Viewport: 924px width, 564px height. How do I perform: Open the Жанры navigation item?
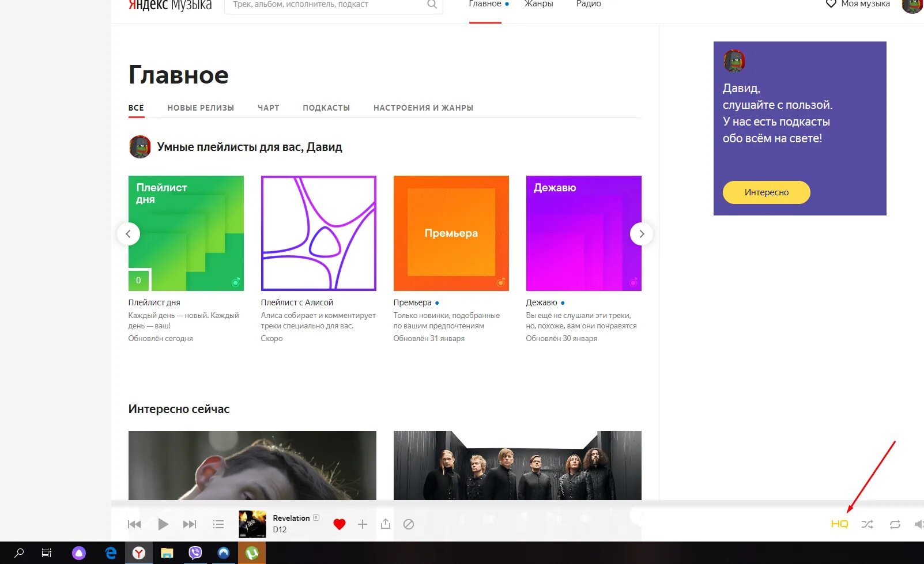pos(539,5)
